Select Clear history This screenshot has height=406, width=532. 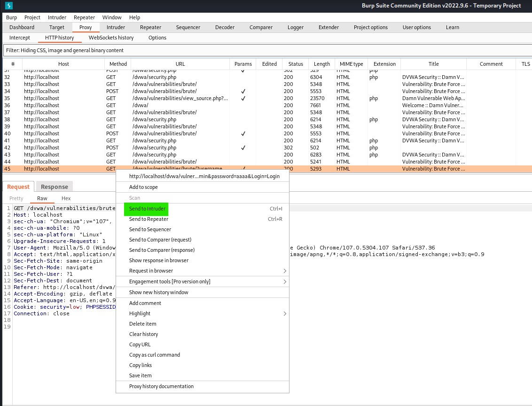[203, 334]
